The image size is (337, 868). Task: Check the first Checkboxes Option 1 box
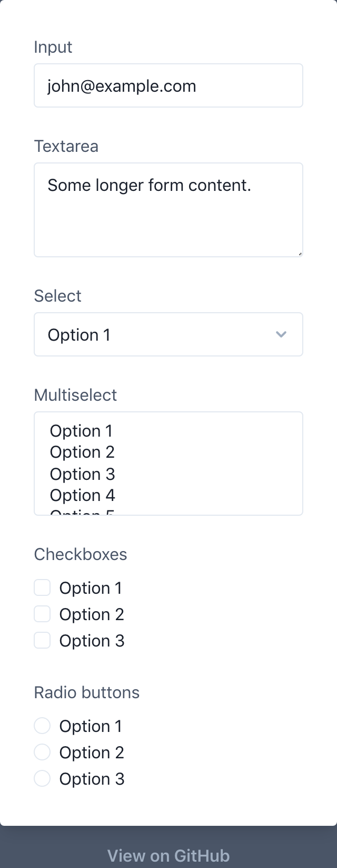coord(42,587)
